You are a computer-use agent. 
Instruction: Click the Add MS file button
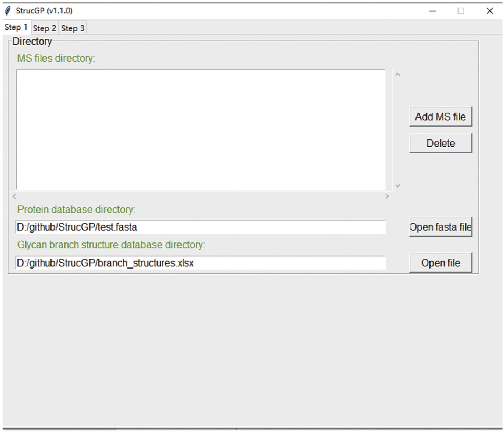click(x=440, y=117)
